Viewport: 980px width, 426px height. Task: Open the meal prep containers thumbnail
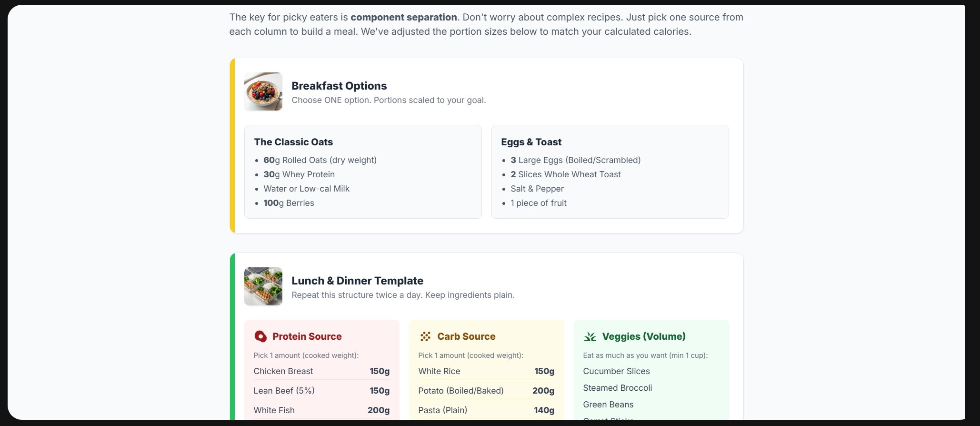coord(263,286)
